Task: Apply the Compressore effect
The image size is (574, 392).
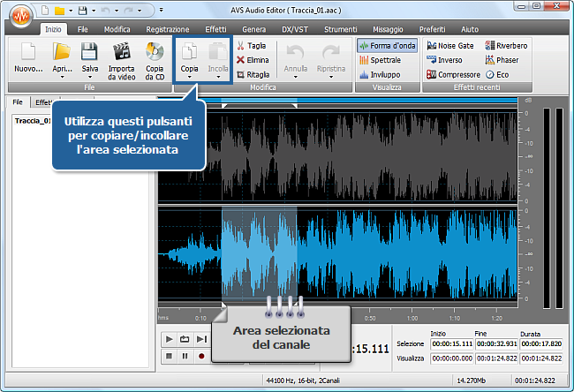Action: point(453,75)
